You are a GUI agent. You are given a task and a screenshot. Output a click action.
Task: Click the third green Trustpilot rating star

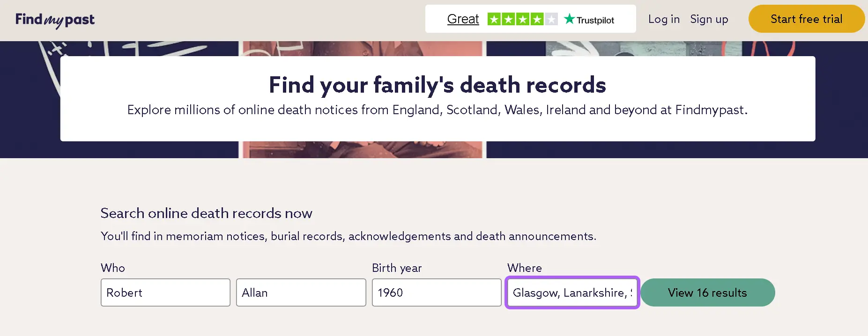pos(523,19)
